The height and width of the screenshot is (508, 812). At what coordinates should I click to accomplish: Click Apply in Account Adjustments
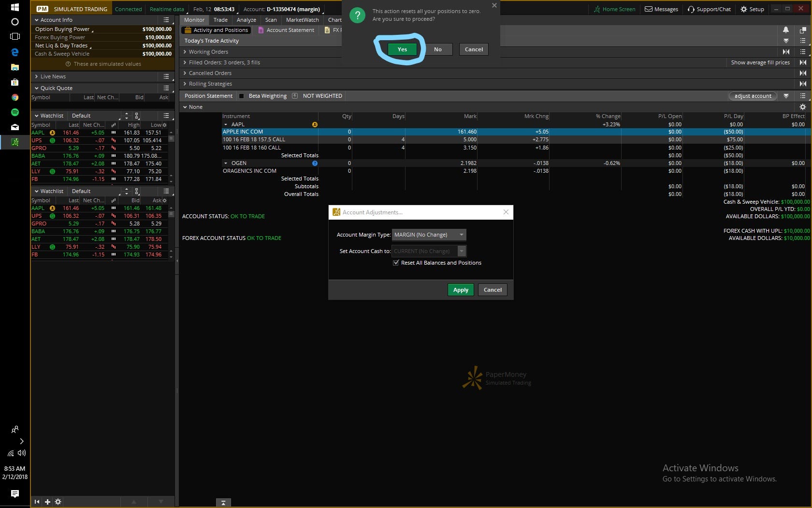(461, 290)
